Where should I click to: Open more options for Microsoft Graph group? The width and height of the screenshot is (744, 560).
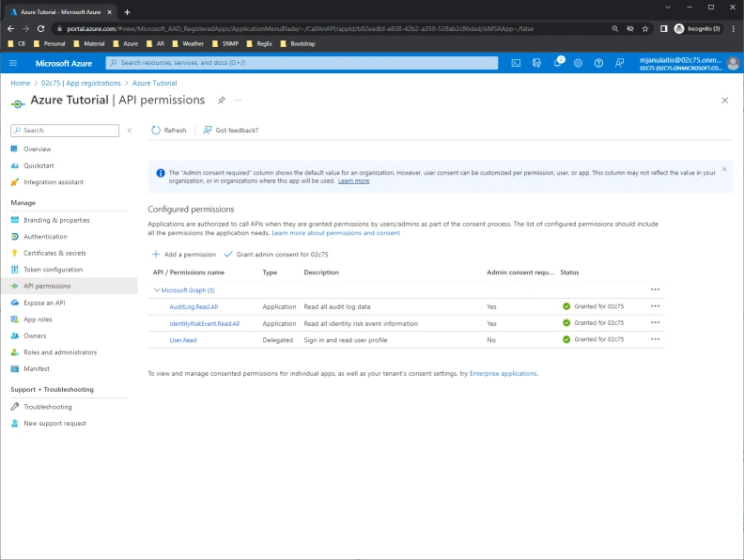click(656, 289)
